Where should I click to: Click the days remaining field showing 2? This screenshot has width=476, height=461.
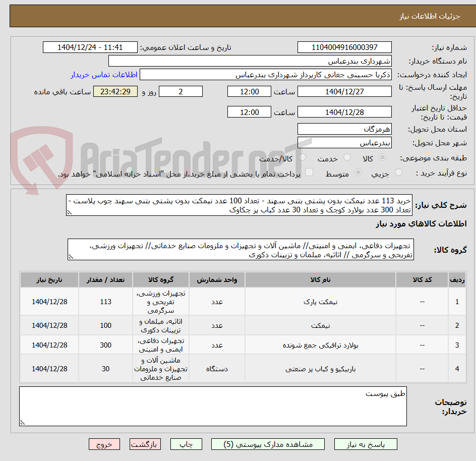click(181, 91)
